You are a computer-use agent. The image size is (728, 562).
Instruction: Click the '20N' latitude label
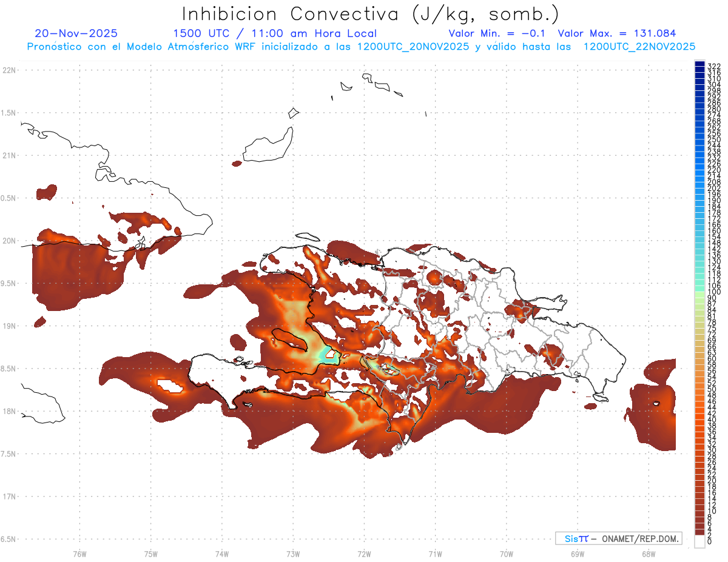click(8, 241)
